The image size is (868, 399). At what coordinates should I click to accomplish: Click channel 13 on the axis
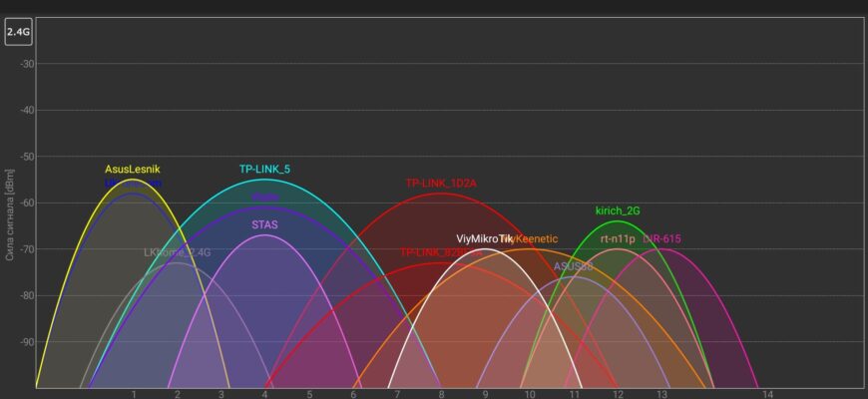tap(662, 394)
